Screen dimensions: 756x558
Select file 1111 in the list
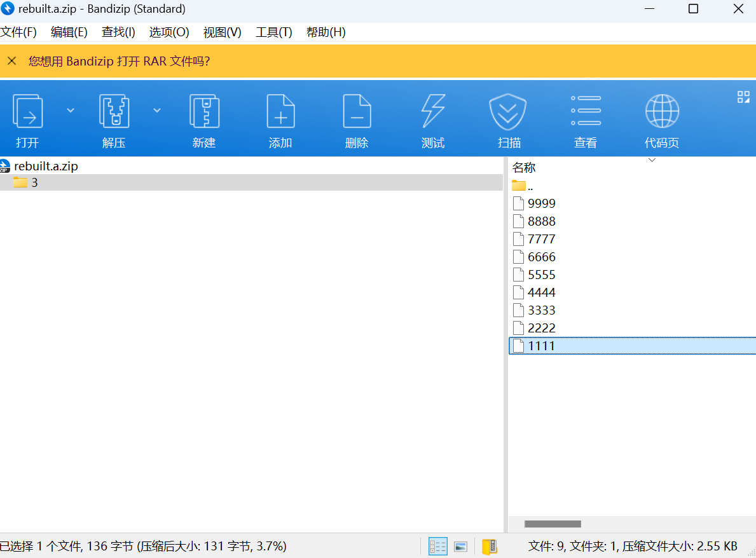[x=632, y=346]
